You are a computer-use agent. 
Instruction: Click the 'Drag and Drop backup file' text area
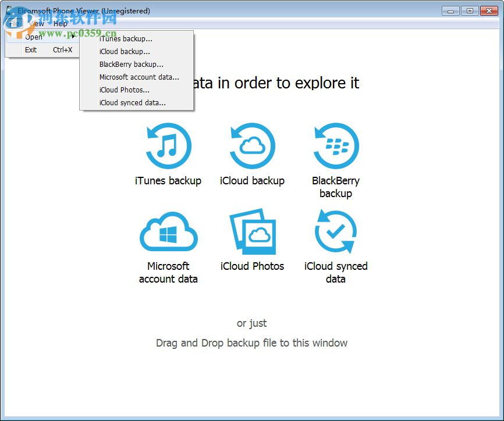click(252, 343)
